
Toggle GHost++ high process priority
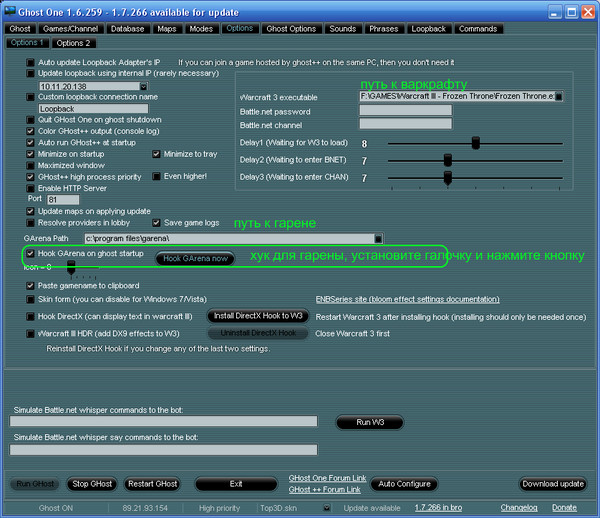30,177
